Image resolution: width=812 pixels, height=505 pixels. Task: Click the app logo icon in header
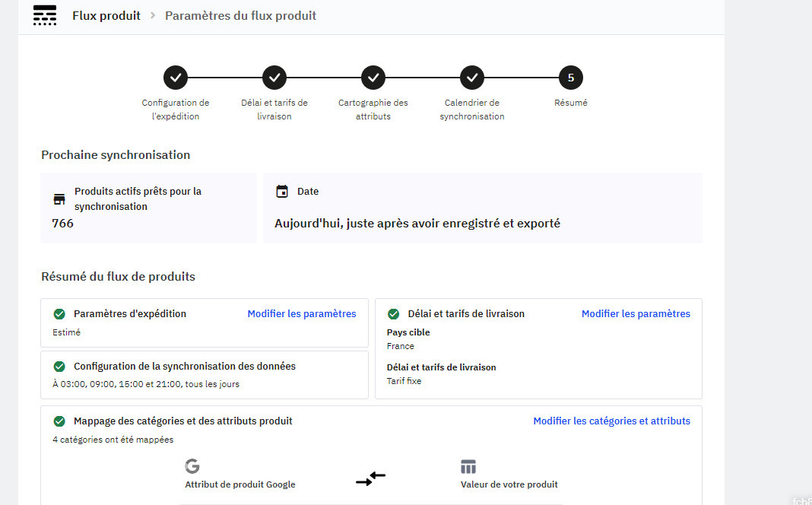point(45,15)
